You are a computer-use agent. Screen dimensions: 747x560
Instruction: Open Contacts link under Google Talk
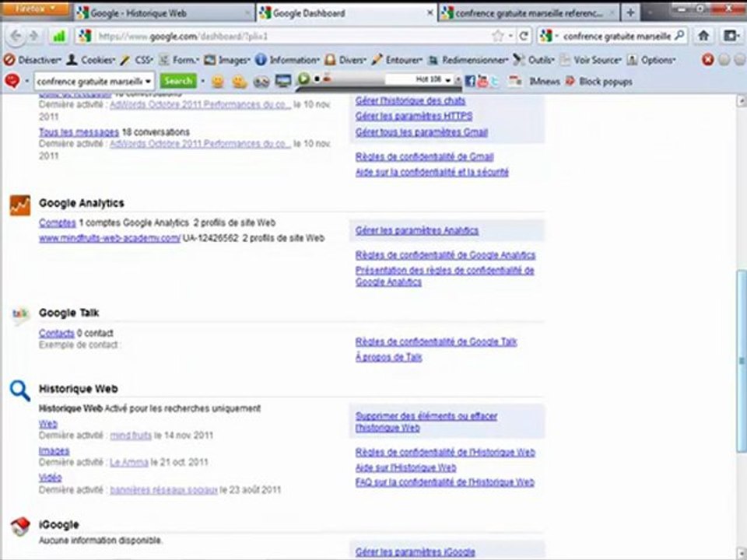click(x=57, y=333)
